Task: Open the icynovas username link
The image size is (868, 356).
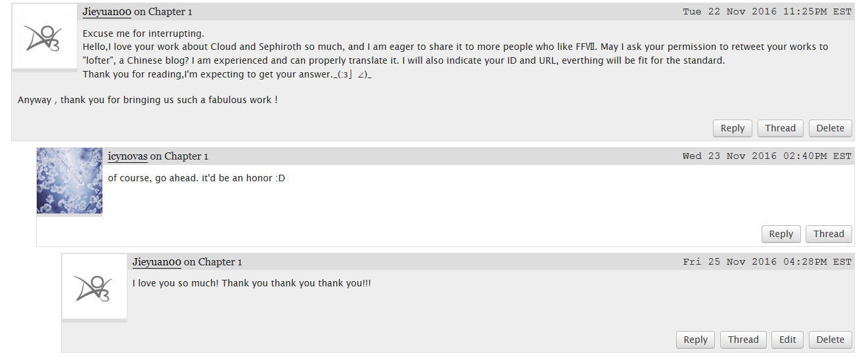Action: point(127,156)
